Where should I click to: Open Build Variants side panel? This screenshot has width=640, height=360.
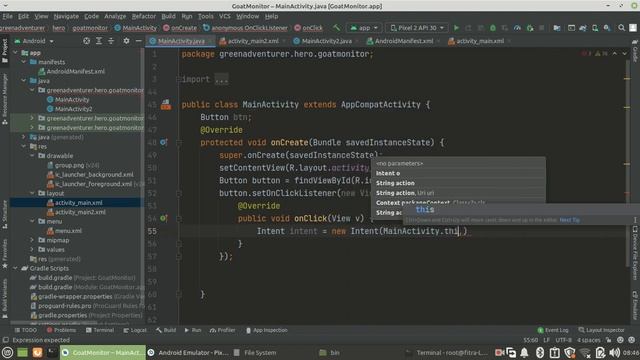(x=4, y=298)
